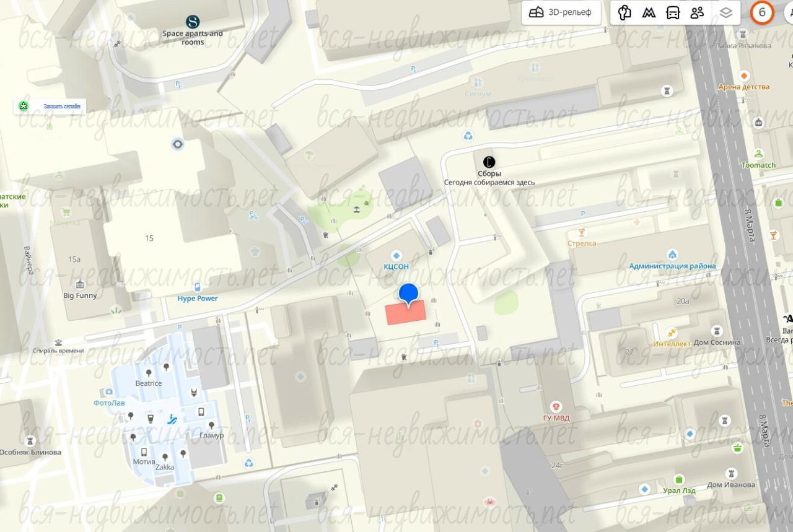Select the blue location pin marker
The width and height of the screenshot is (793, 532).
pyautogui.click(x=409, y=295)
